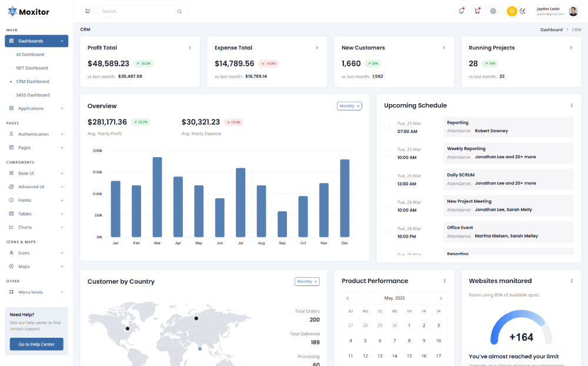Select AI Dashboard in sidebar
Viewport: 588px width, 366px height.
[x=30, y=55]
